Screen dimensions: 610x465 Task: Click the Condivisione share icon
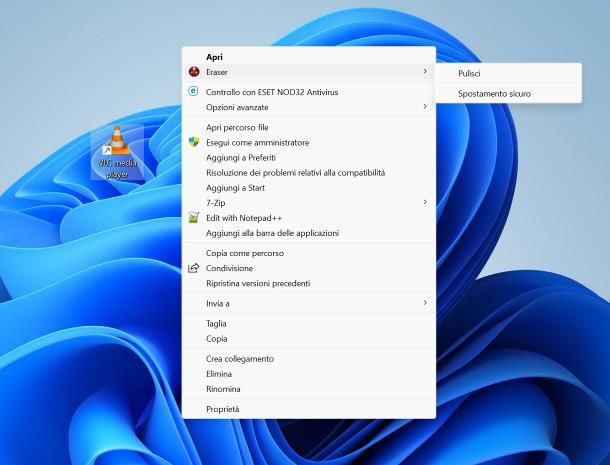194,268
